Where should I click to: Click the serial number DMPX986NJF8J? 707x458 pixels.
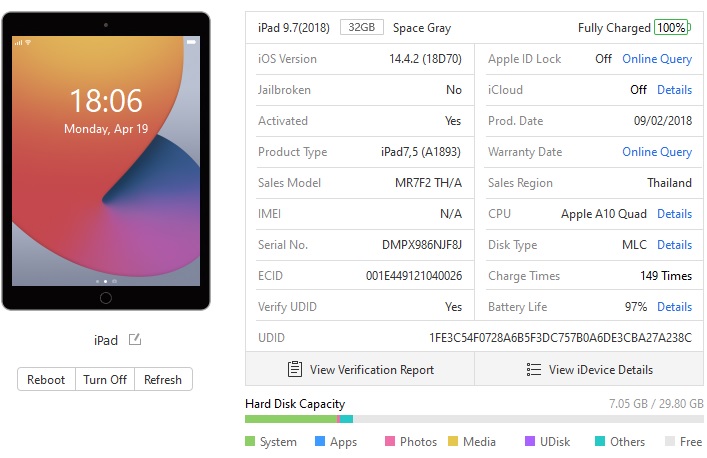coord(422,245)
